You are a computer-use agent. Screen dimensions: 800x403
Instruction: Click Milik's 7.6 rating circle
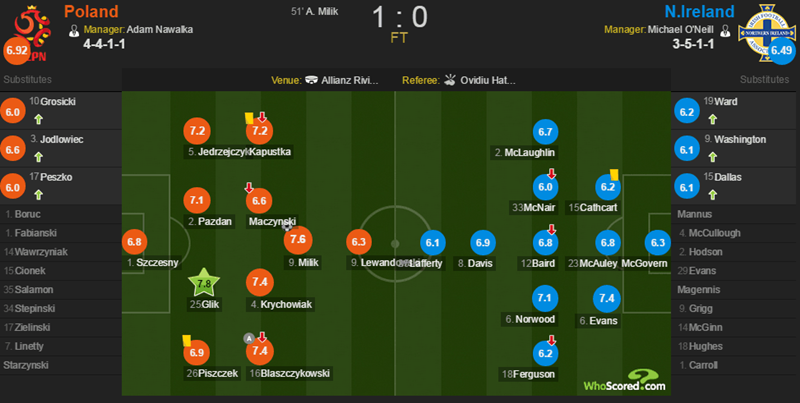[298, 240]
